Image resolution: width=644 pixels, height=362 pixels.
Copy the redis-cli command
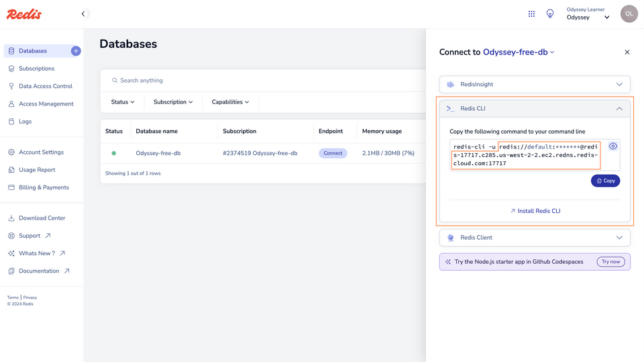[605, 181]
